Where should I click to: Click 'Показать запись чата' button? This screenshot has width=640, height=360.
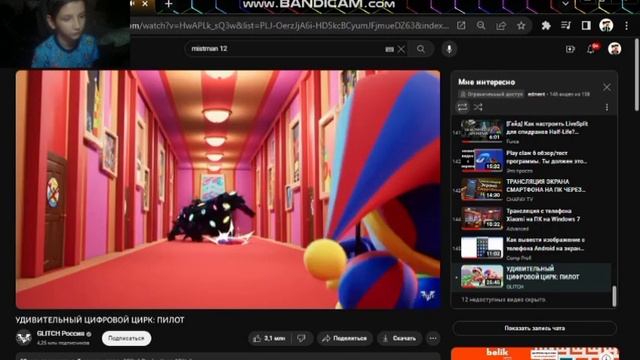tap(534, 328)
